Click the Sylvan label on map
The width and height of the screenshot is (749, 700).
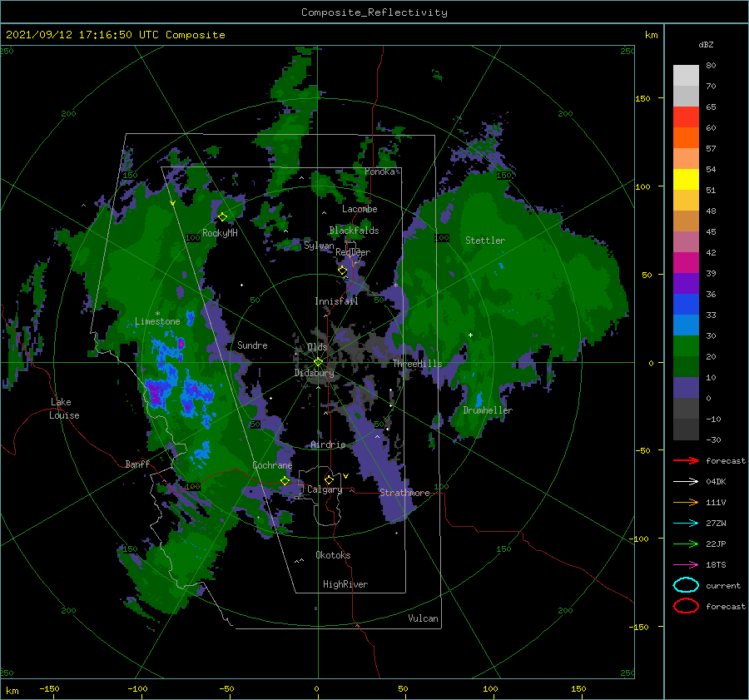pyautogui.click(x=319, y=246)
